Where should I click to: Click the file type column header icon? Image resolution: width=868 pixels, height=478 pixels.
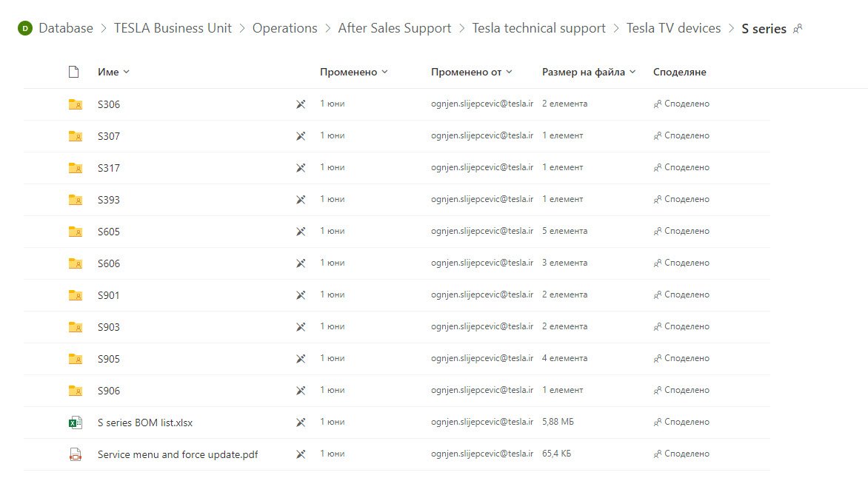[73, 72]
